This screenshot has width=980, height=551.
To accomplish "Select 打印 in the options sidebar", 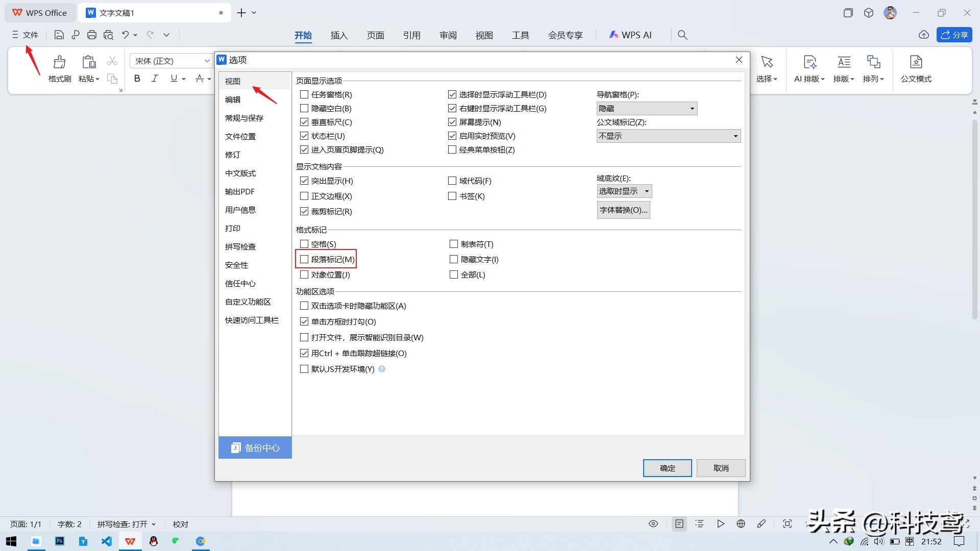I will 233,228.
